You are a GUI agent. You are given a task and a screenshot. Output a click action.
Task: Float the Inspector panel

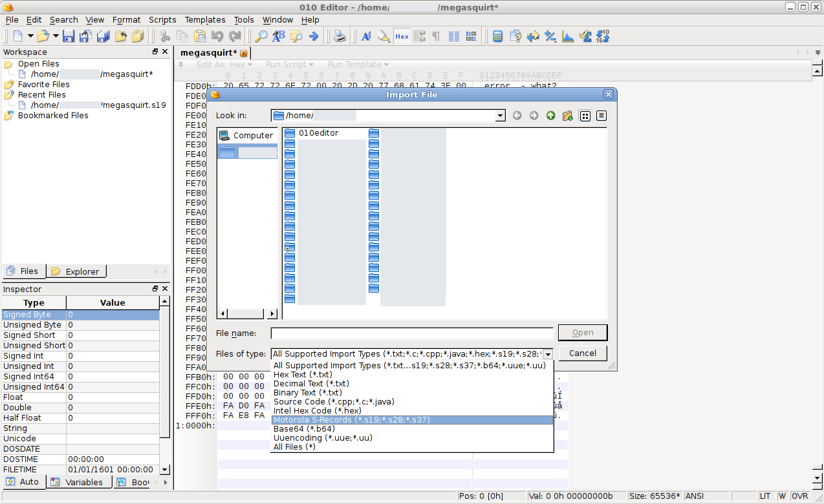(155, 289)
